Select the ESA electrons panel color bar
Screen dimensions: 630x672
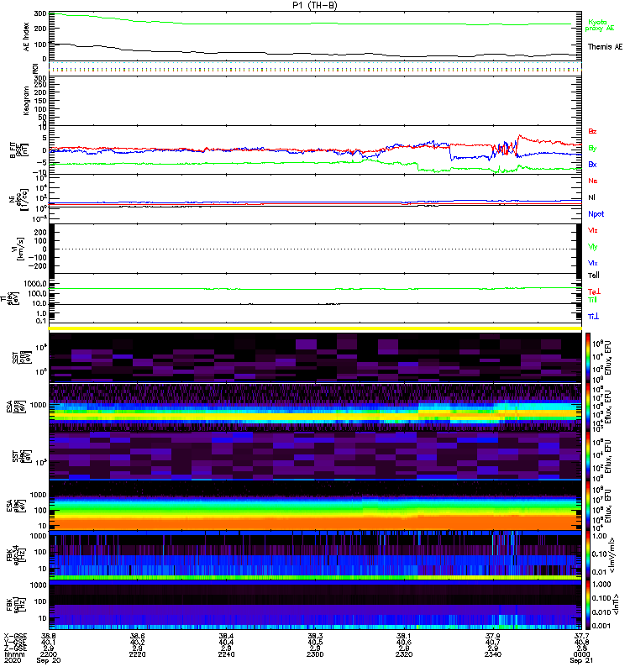tap(588, 506)
